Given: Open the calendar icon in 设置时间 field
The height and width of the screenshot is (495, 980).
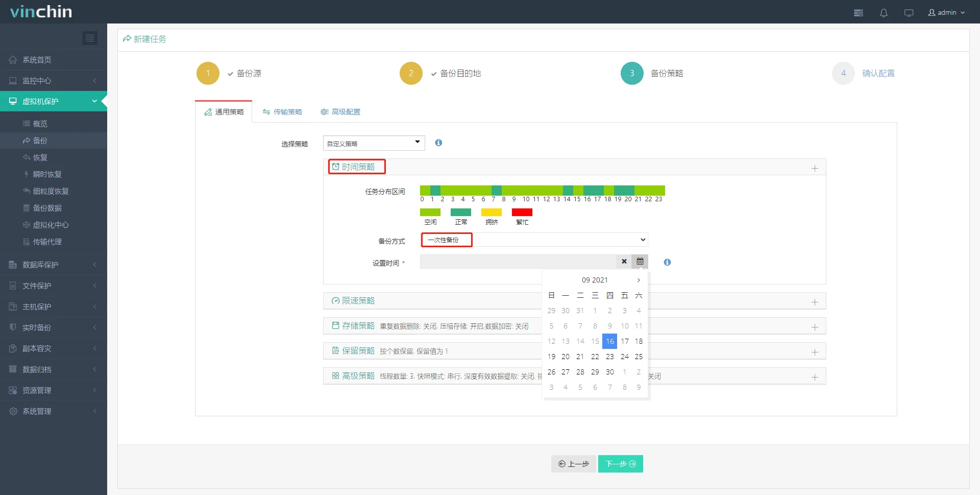Looking at the screenshot, I should (640, 261).
